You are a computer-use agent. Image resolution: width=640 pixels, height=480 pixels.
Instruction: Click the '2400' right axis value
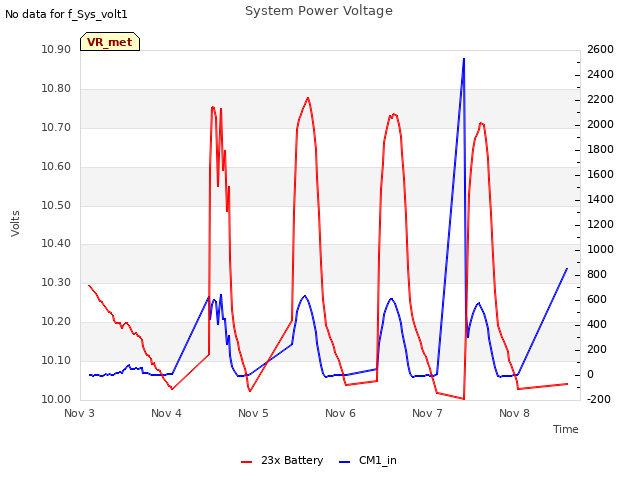tap(600, 75)
